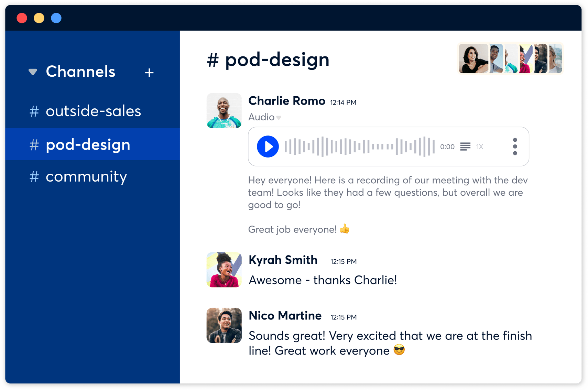This screenshot has width=588, height=390.
Task: Open the Audio dropdown under Charlie Romo
Action: tap(265, 117)
